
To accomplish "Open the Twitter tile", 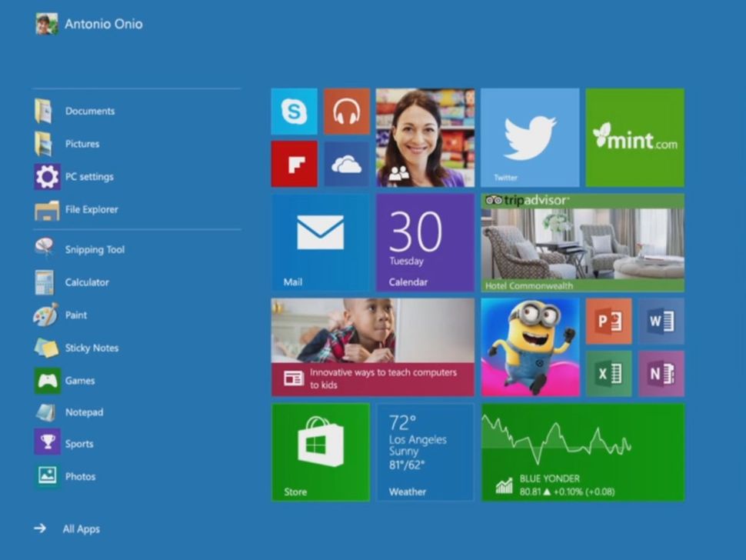I will point(529,137).
